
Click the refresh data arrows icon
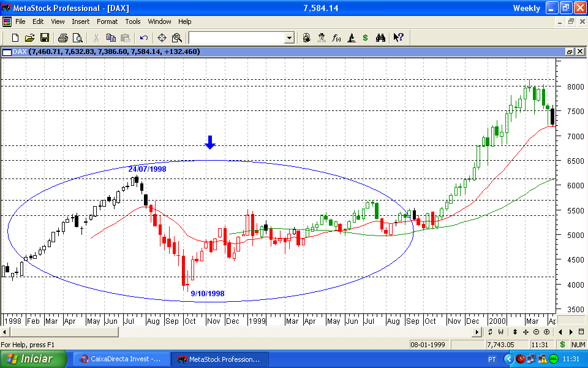(x=490, y=332)
